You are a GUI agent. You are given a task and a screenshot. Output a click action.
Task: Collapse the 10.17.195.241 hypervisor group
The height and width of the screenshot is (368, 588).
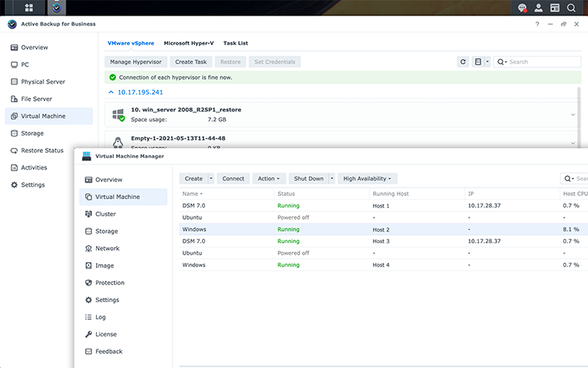pyautogui.click(x=111, y=92)
